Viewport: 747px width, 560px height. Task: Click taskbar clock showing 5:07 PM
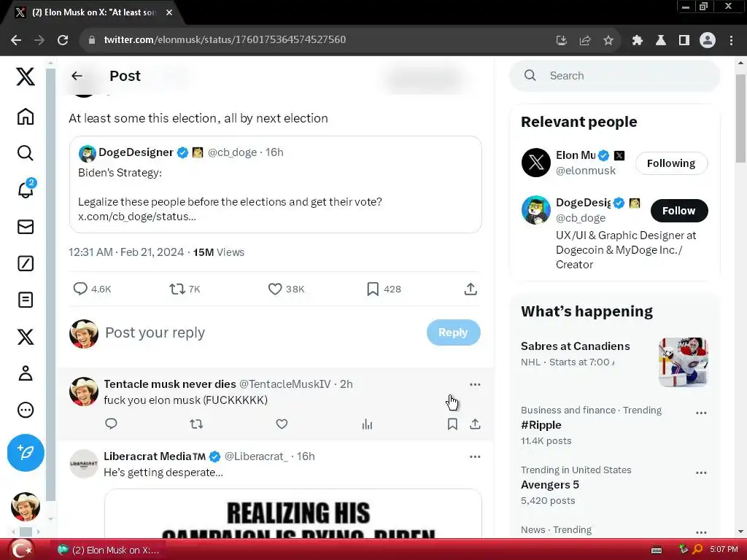click(x=724, y=550)
